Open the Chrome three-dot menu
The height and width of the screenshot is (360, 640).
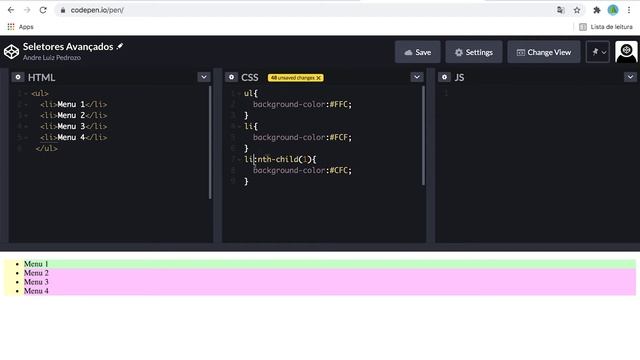pos(629,10)
